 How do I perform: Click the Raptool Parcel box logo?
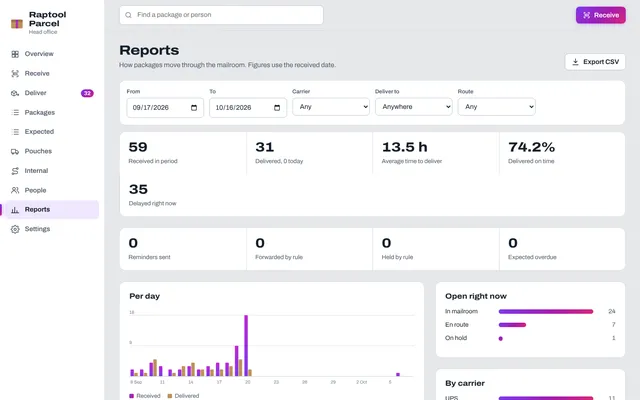pos(17,24)
